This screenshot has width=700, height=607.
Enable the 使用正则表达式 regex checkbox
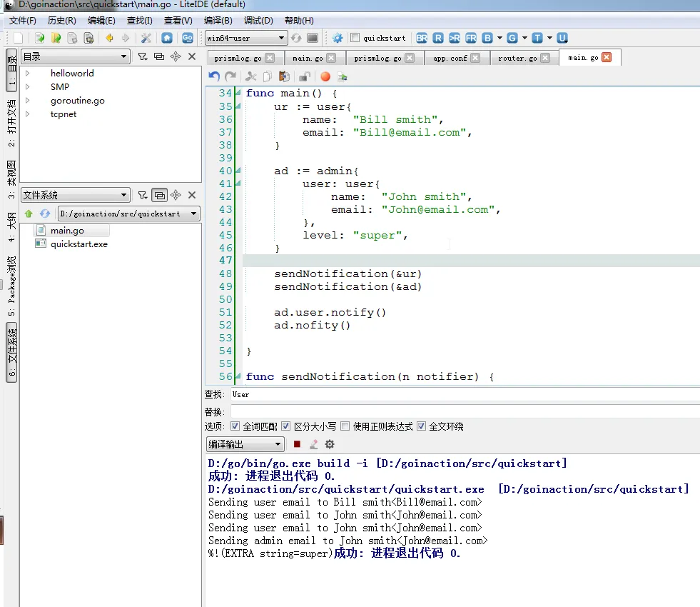click(x=345, y=426)
